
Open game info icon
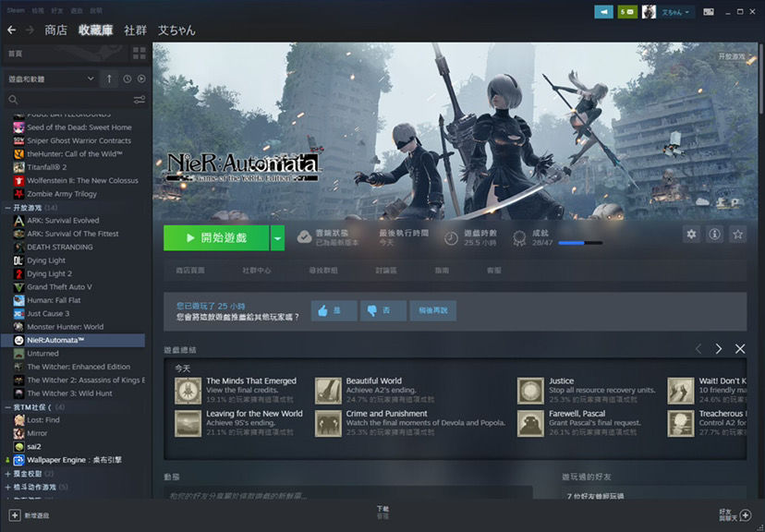[714, 235]
